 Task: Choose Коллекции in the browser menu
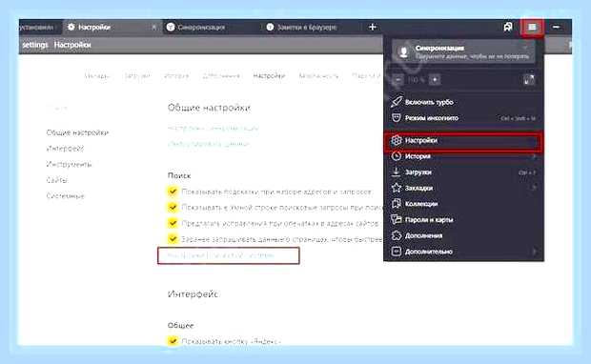point(463,204)
